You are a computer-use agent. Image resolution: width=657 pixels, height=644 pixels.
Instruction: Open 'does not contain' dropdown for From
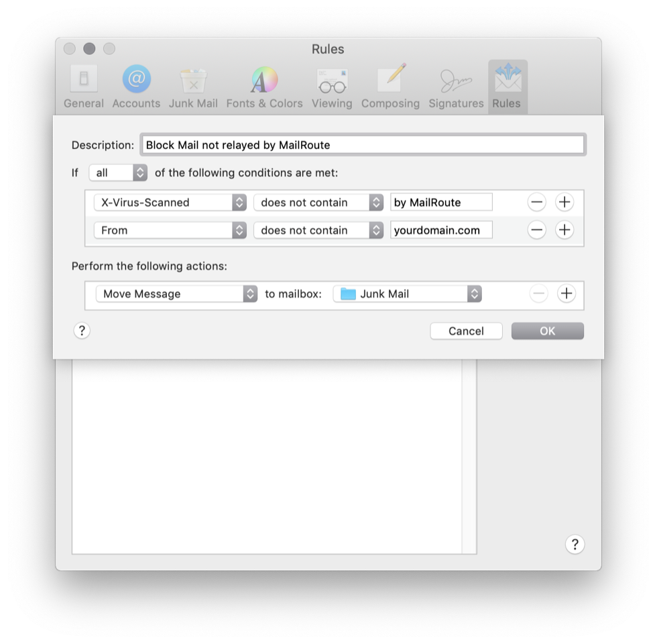coord(318,230)
